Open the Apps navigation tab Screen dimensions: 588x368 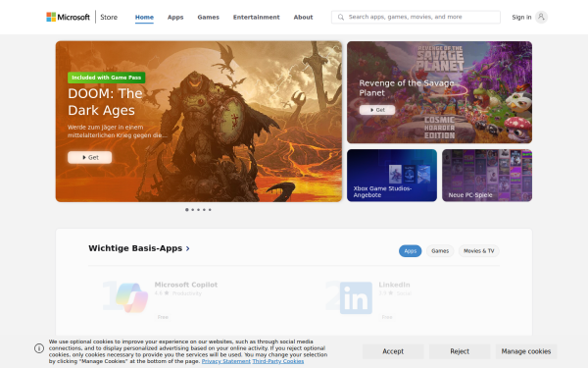click(x=175, y=17)
